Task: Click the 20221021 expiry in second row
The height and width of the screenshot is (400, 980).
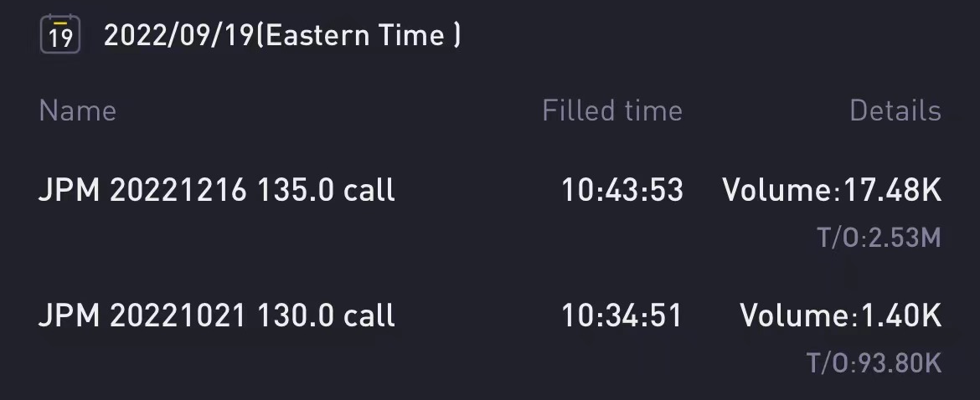Action: tap(178, 315)
